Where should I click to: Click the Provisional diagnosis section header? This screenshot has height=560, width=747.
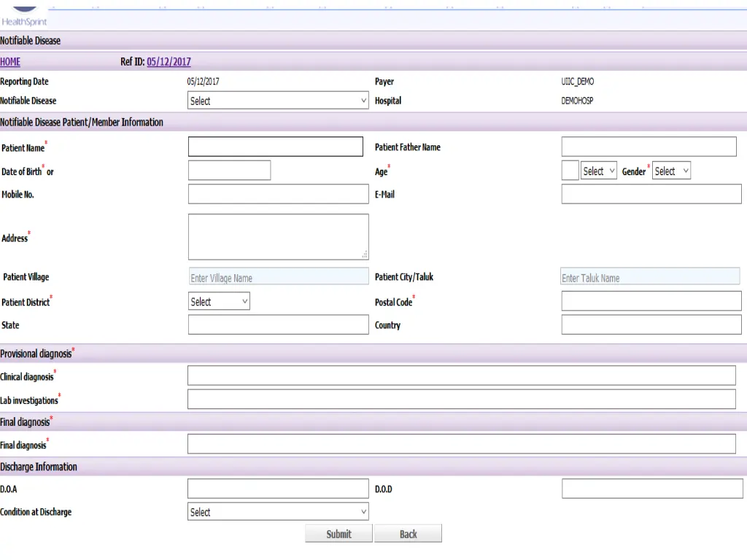click(373, 354)
